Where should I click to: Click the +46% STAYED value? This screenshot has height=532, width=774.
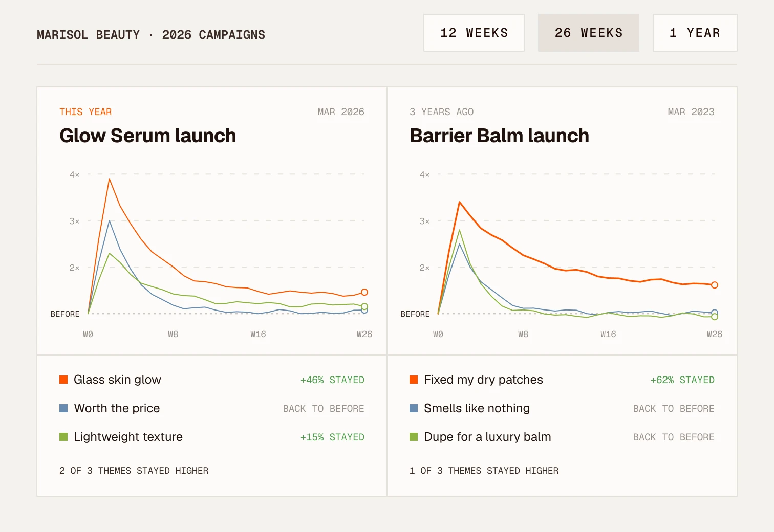[x=332, y=380]
